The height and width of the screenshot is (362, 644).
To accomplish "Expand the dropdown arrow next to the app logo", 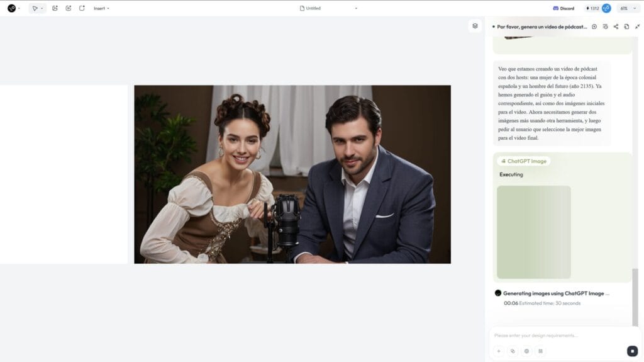I will point(19,8).
